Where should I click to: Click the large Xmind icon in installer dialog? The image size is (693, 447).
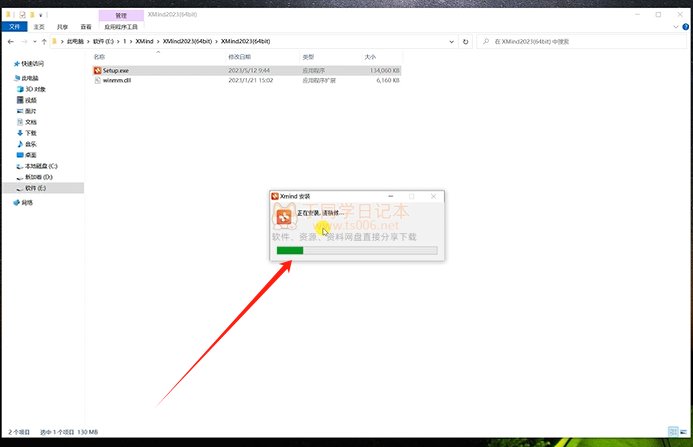click(x=284, y=217)
